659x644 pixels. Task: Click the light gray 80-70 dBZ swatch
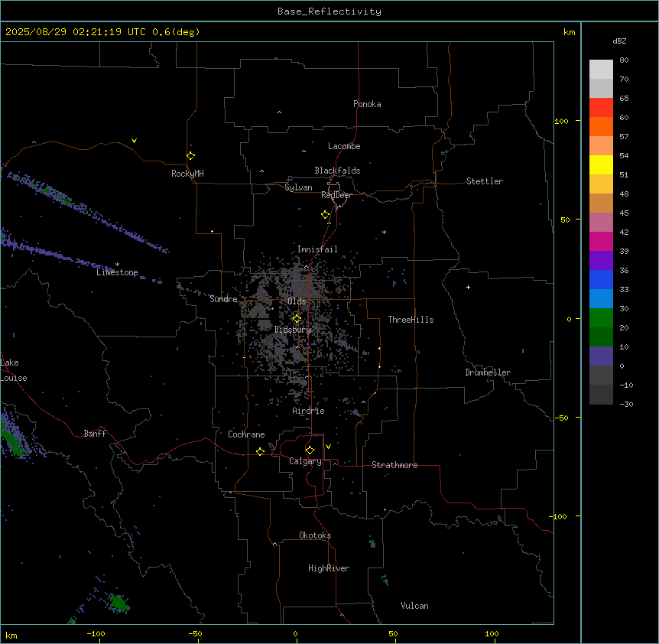click(x=601, y=70)
